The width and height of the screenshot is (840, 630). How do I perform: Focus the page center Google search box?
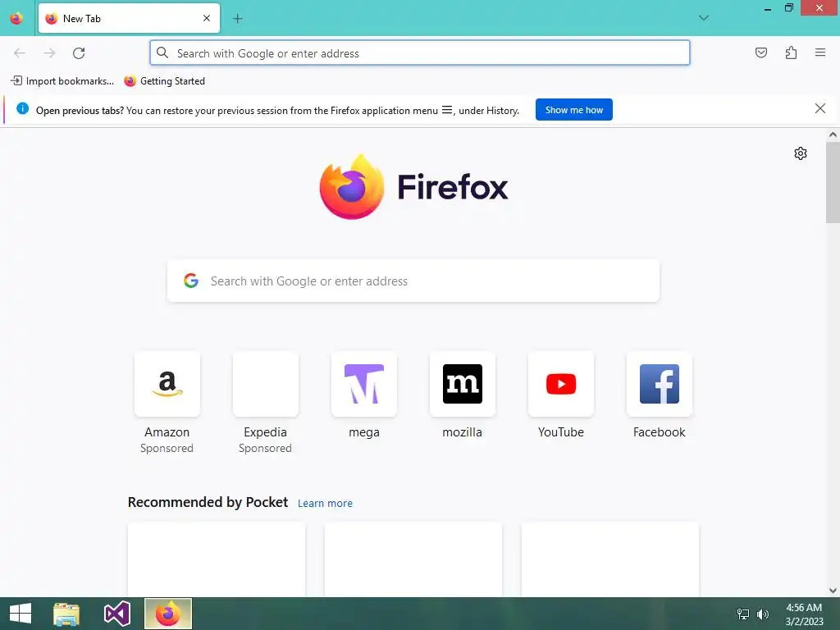(x=413, y=281)
